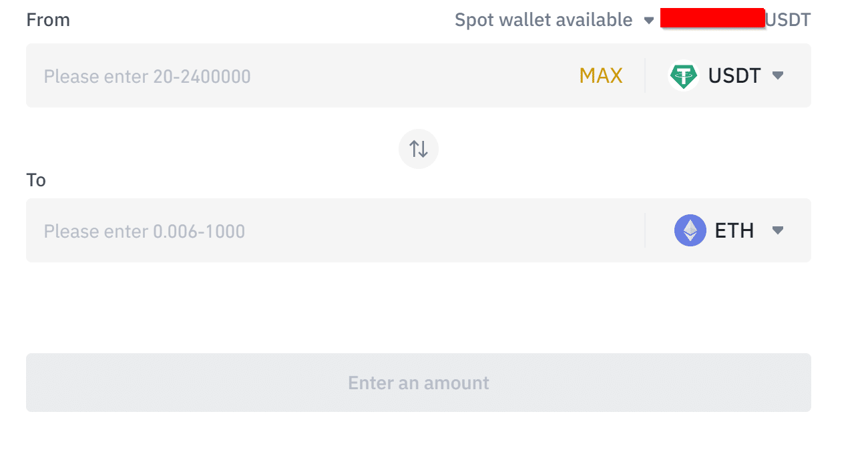Click the USDT unit after wallet balance
This screenshot has width=868, height=452.
click(x=788, y=20)
